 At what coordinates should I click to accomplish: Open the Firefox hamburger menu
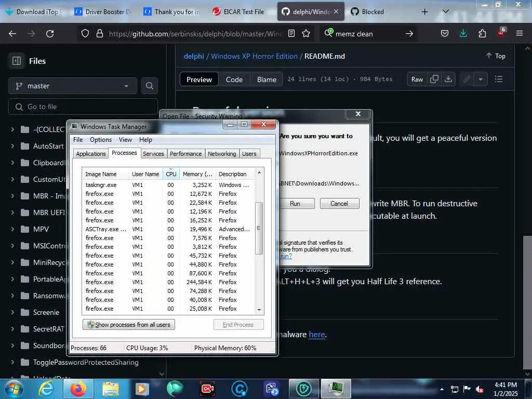tap(520, 33)
